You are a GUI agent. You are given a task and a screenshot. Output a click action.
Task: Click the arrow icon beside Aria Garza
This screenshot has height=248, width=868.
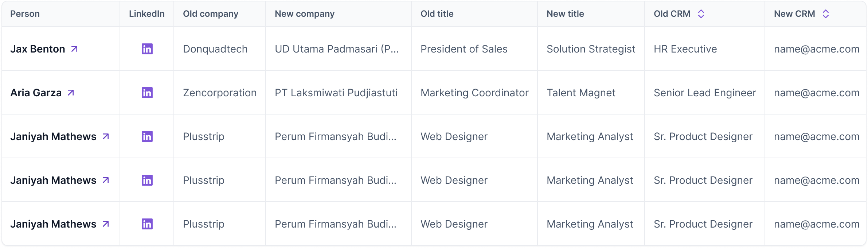pos(71,93)
